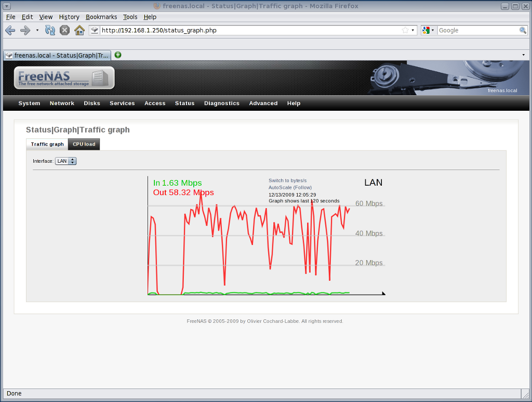Bookmark this page with the star icon
The height and width of the screenshot is (402, 532).
pos(405,30)
